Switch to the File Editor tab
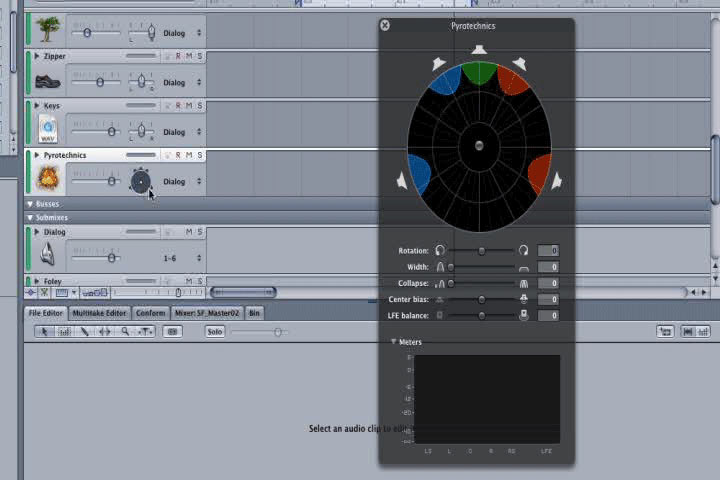The height and width of the screenshot is (480, 720). (x=45, y=313)
